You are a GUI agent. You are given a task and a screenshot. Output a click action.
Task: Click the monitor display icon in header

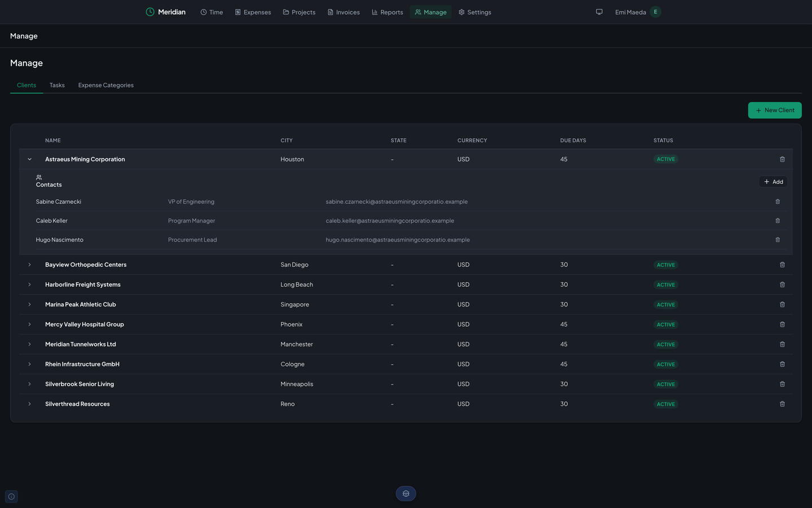[599, 12]
